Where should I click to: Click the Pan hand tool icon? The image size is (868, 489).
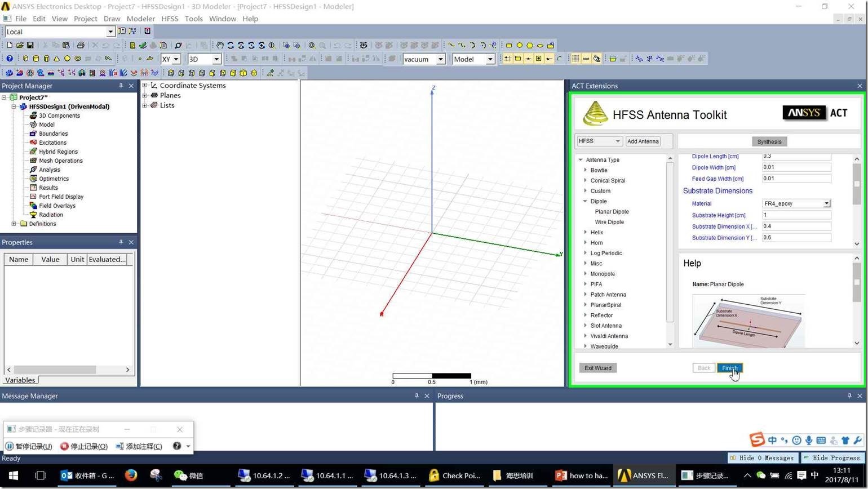click(220, 45)
